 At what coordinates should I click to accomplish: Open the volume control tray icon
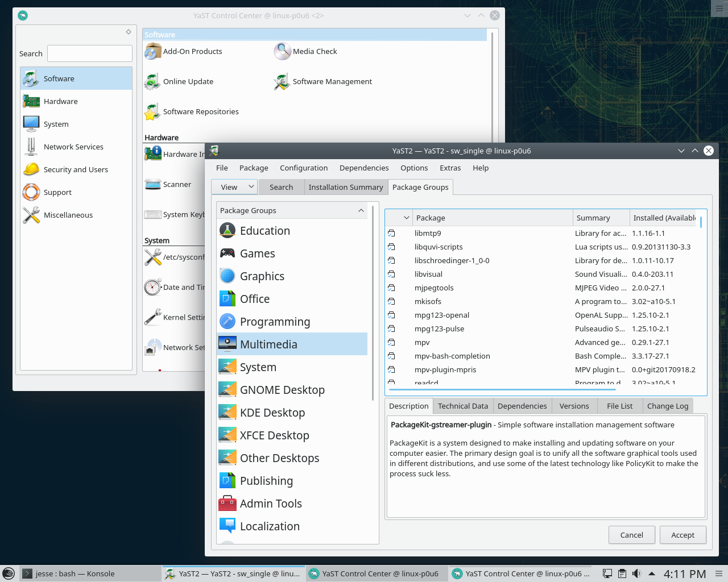click(636, 573)
